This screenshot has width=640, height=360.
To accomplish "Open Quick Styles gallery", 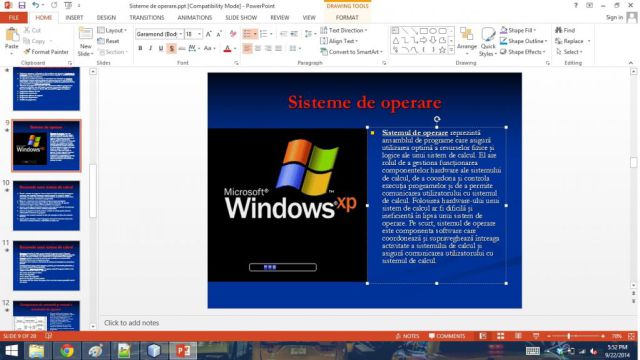I will [x=488, y=42].
